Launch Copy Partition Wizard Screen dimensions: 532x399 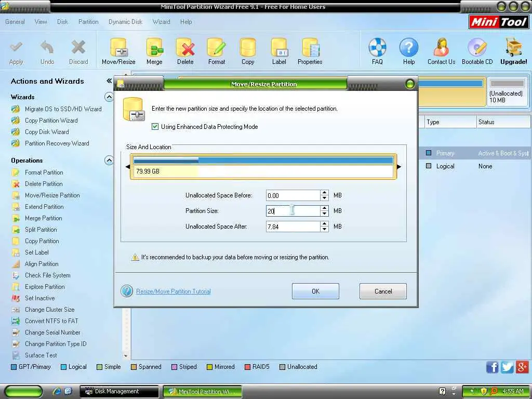tap(51, 121)
